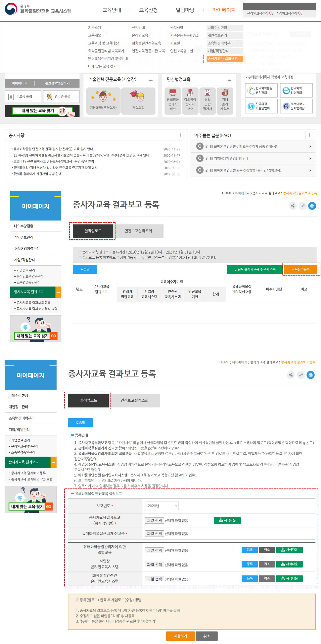Click the share icon in lower upload page
This screenshot has height=644, width=321.
coord(291,375)
